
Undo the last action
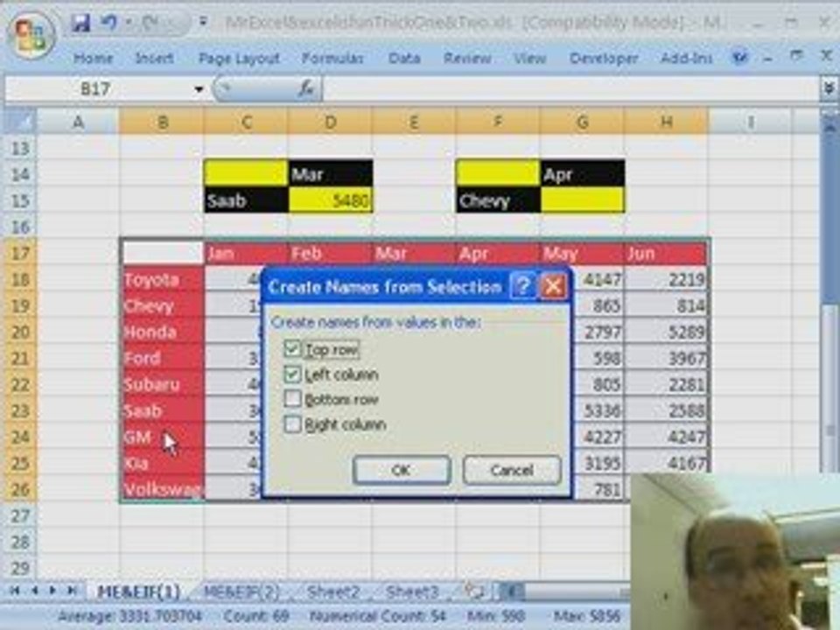pos(110,23)
